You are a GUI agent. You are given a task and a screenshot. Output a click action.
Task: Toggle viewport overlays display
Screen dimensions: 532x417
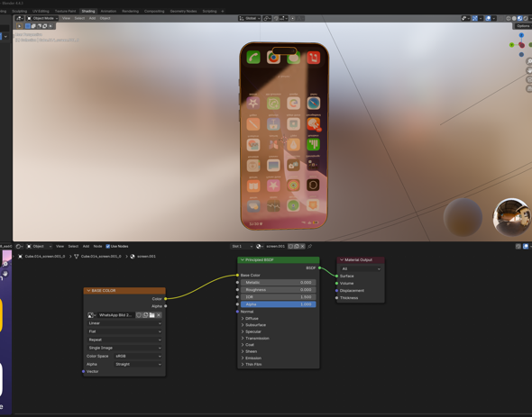click(x=488, y=18)
